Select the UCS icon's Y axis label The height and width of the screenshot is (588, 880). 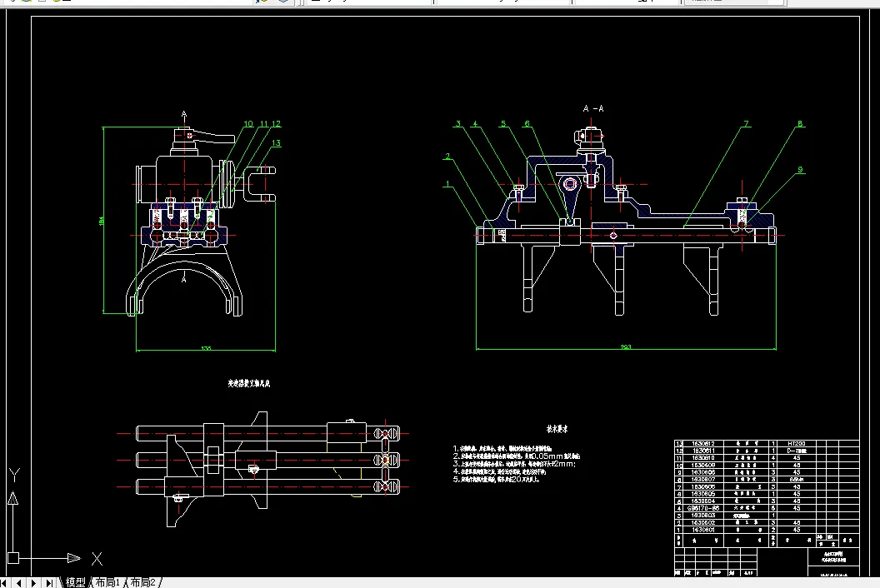pyautogui.click(x=14, y=476)
